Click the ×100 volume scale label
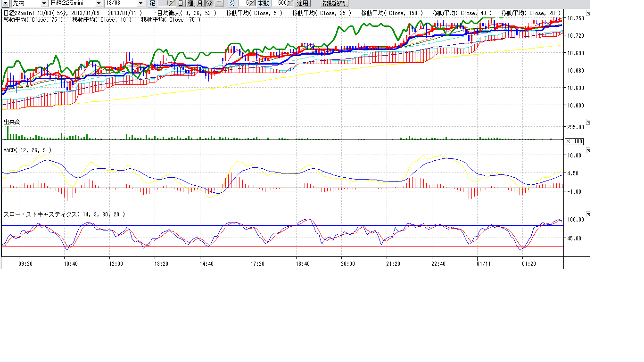The width and height of the screenshot is (644, 362). coord(574,141)
